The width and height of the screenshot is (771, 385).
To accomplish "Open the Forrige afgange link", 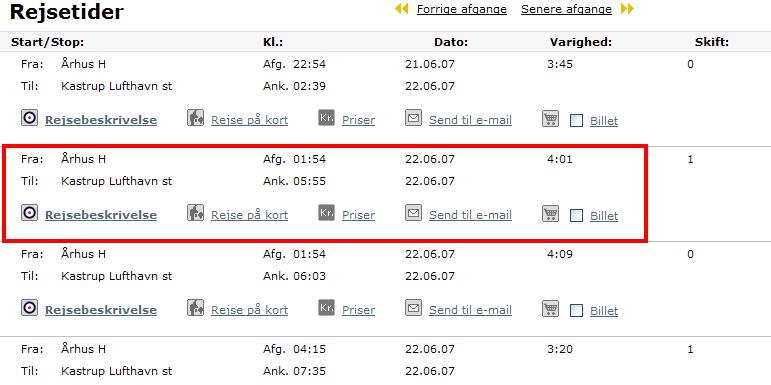I will (462, 9).
